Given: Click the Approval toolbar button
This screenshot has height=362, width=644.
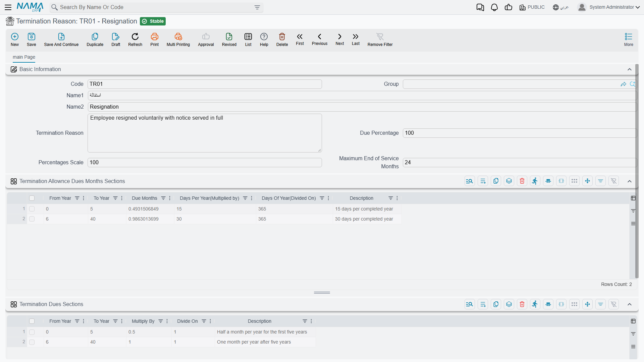Looking at the screenshot, I should click(x=206, y=40).
